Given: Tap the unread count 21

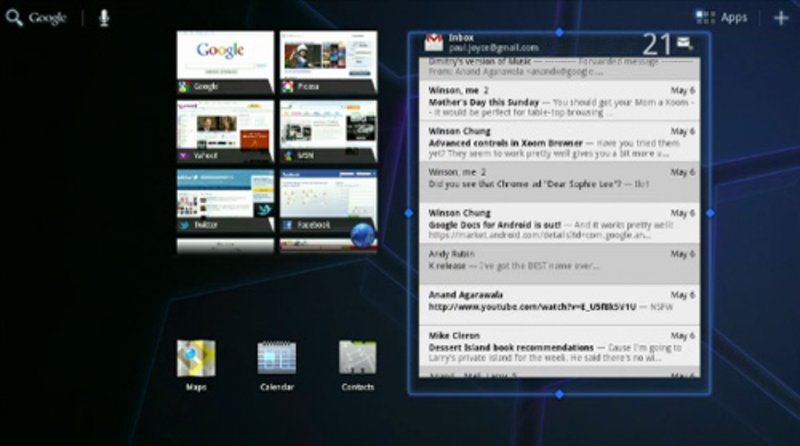Looking at the screenshot, I should click(x=657, y=44).
